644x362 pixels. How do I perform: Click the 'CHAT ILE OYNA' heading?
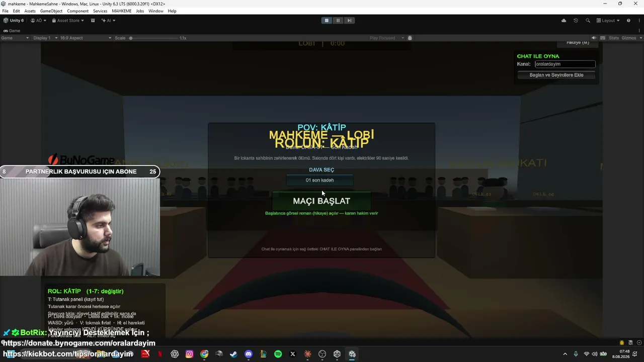pos(538,56)
